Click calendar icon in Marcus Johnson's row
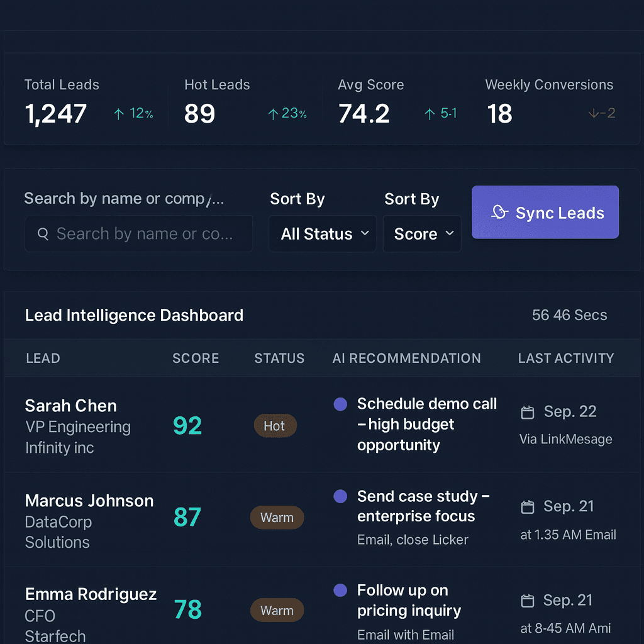644x644 pixels. click(528, 507)
